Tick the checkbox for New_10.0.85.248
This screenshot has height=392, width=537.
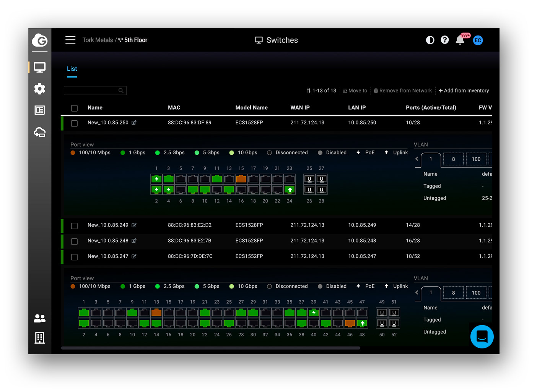[x=75, y=241]
